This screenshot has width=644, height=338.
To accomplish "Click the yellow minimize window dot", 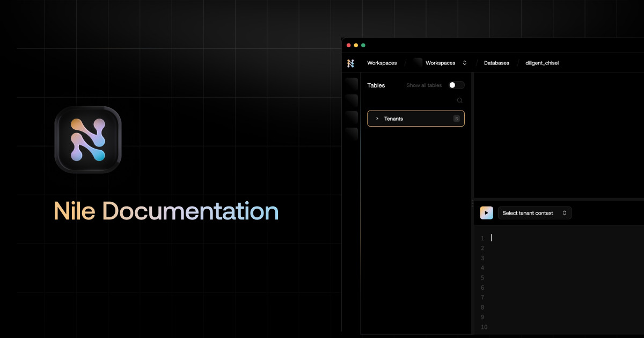I will click(356, 45).
